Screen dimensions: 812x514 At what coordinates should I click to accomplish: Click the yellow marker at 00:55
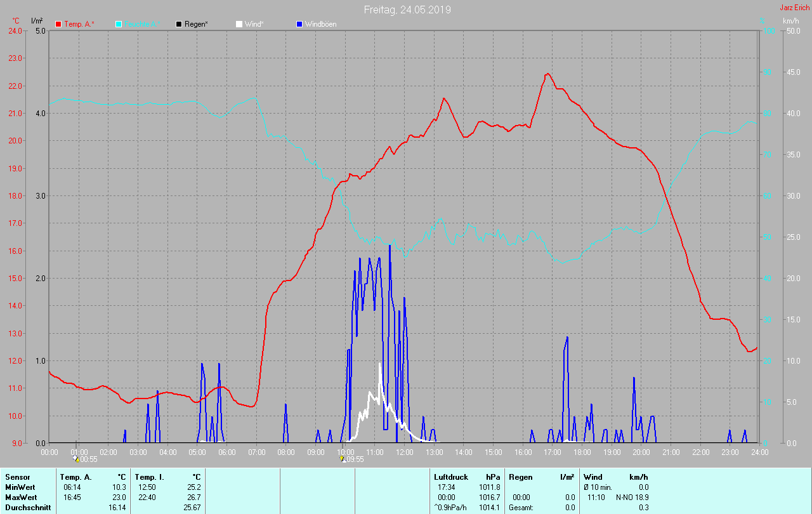click(77, 459)
